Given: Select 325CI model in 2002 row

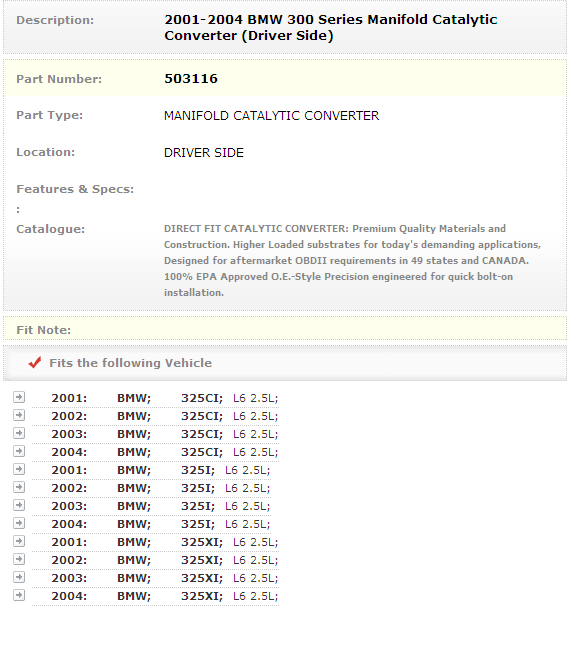Looking at the screenshot, I should (202, 416).
